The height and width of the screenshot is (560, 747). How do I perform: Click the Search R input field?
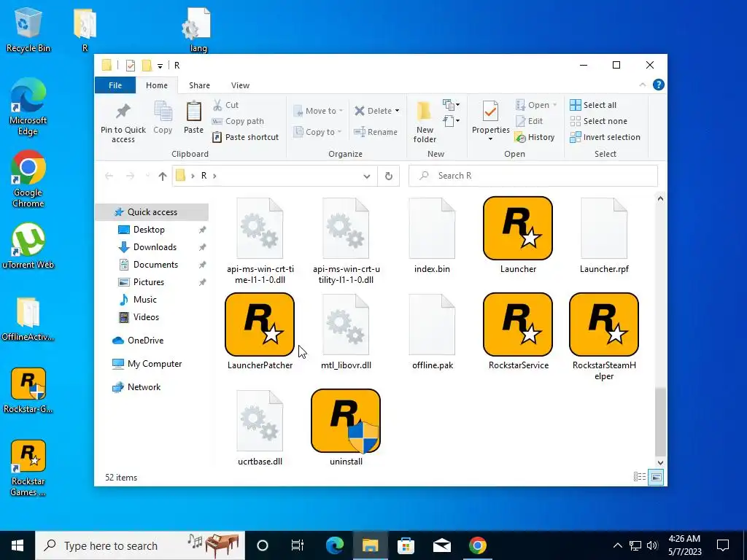533,176
